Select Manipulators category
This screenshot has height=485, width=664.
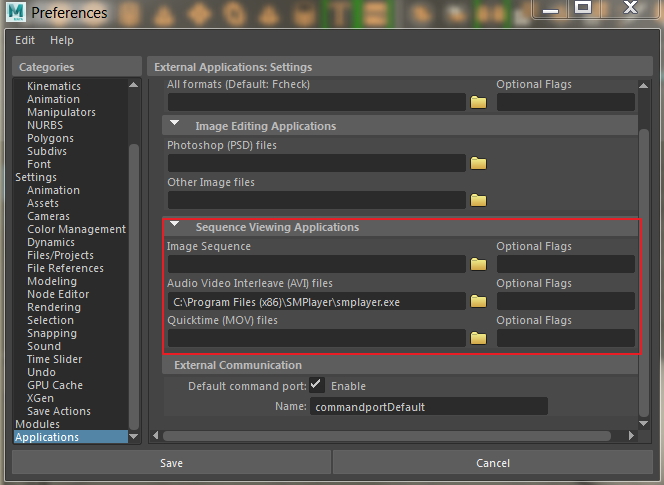coord(61,112)
